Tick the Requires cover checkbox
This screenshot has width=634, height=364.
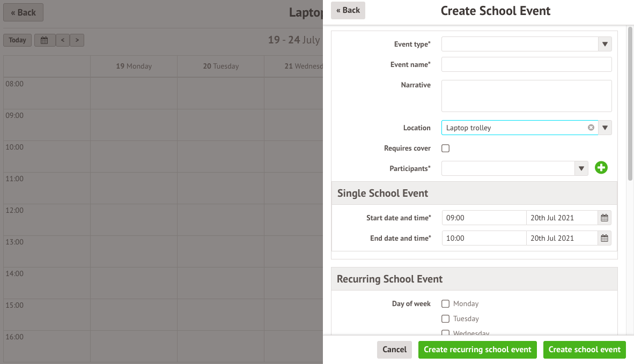446,148
